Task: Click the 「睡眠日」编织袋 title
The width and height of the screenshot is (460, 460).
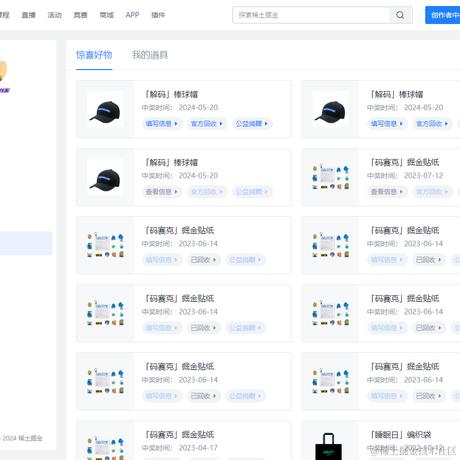Action: click(401, 435)
